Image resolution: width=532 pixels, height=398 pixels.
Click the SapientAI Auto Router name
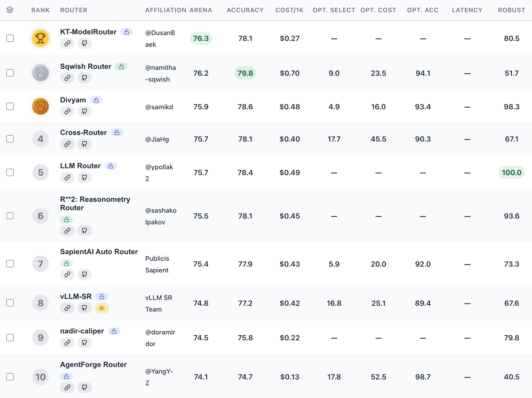(99, 252)
